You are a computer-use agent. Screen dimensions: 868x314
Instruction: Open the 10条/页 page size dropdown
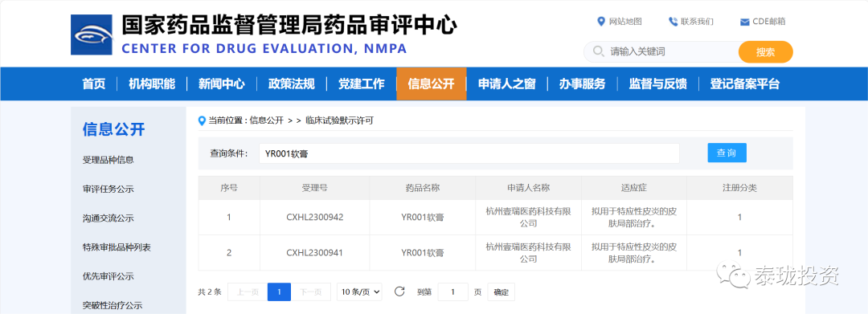(359, 292)
